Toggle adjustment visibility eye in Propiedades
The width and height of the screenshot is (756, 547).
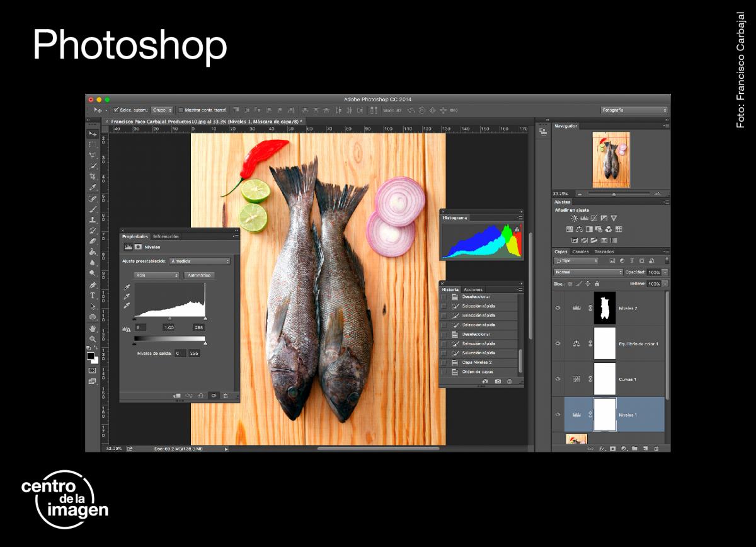click(214, 396)
